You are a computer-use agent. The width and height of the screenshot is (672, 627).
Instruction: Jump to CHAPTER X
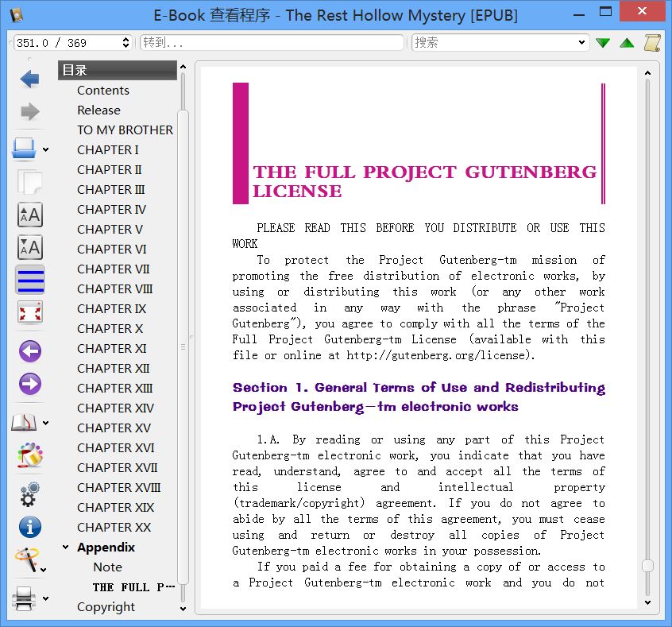pyautogui.click(x=110, y=328)
